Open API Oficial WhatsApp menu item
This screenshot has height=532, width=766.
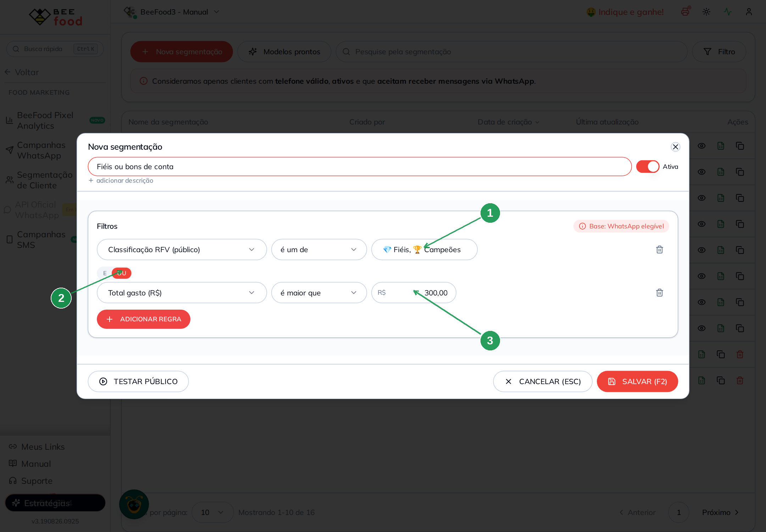pyautogui.click(x=39, y=210)
